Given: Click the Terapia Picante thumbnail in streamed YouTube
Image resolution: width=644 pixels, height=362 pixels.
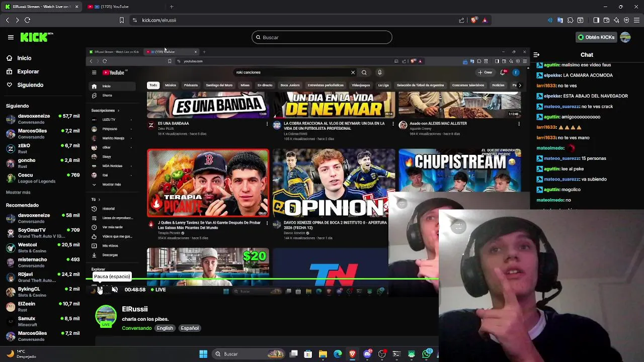Looking at the screenshot, I should [208, 183].
